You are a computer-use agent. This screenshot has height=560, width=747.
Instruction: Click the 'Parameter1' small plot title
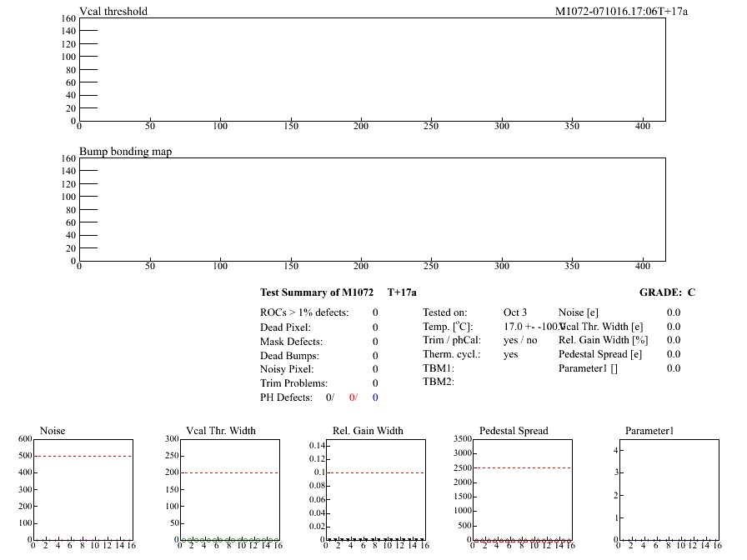pos(649,431)
